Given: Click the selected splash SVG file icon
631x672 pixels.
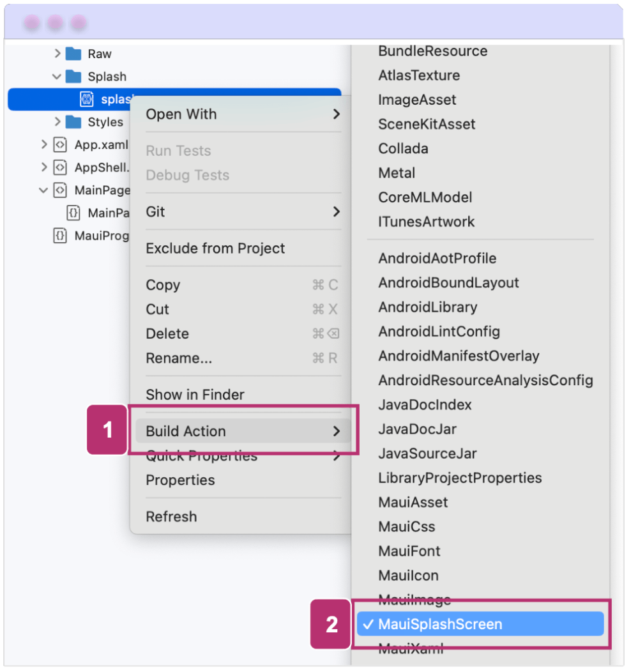Looking at the screenshot, I should tap(86, 100).
